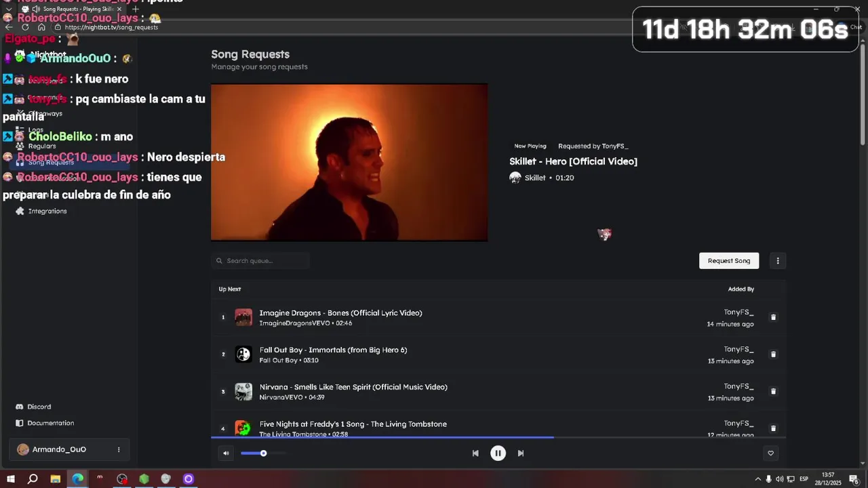Image resolution: width=868 pixels, height=488 pixels.
Task: Click Skillet - Hero [Official Video] title
Action: (x=573, y=161)
